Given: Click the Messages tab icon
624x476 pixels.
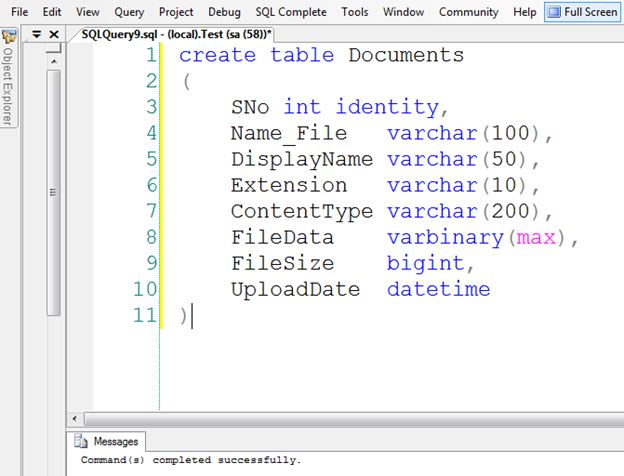Looking at the screenshot, I should pos(81,441).
